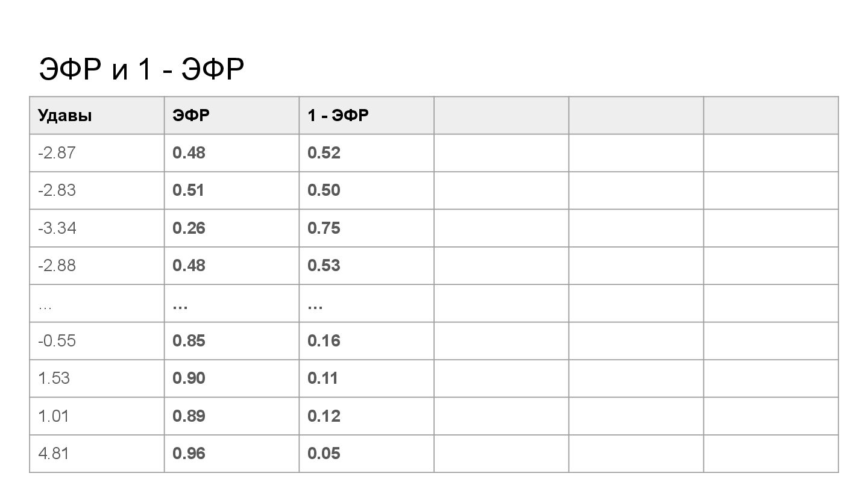Select the "1 - ЭФР" column header
The height and width of the screenshot is (488, 868).
click(x=338, y=115)
